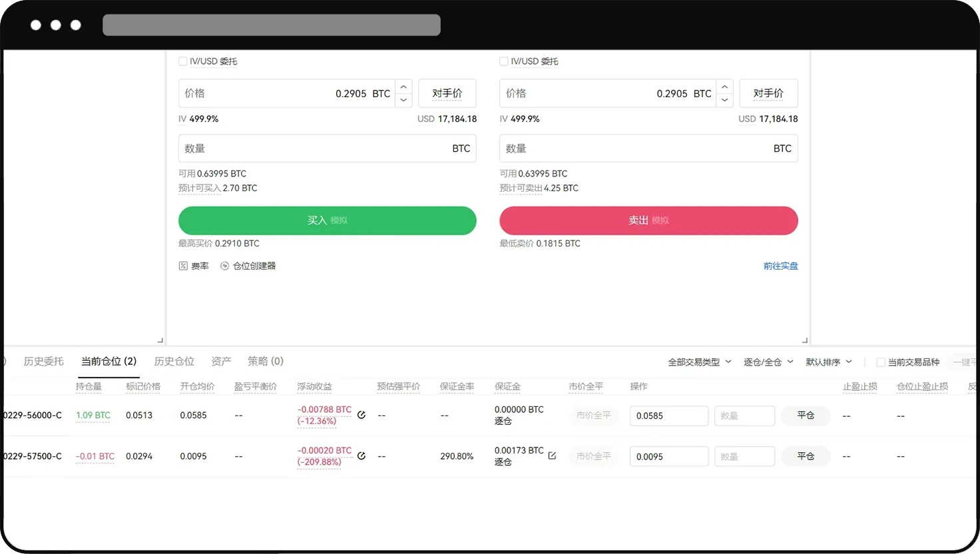Click the green 买入 buy button

click(327, 220)
